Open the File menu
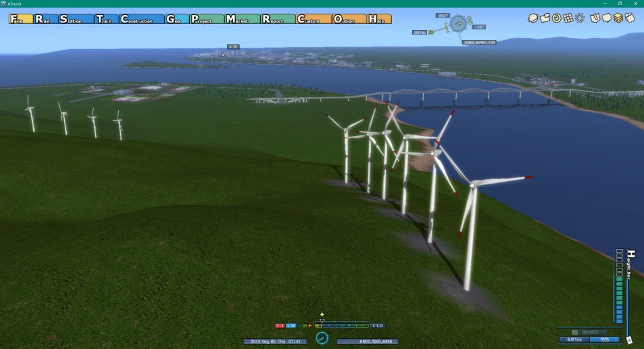The height and width of the screenshot is (349, 644). tap(21, 19)
